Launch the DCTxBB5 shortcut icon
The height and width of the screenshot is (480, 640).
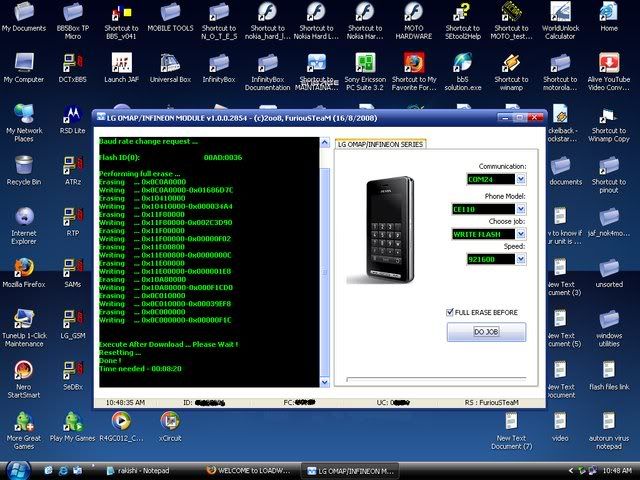tap(73, 68)
